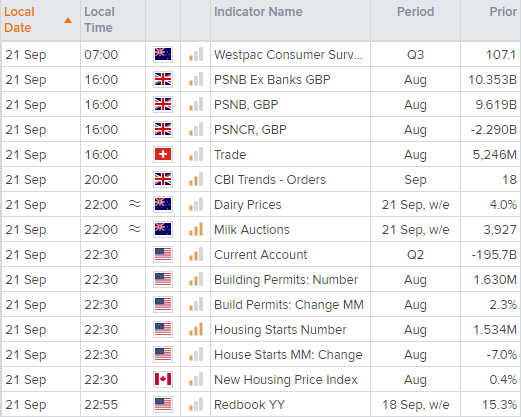521x417 pixels.
Task: Select the Period column header
Action: click(415, 12)
